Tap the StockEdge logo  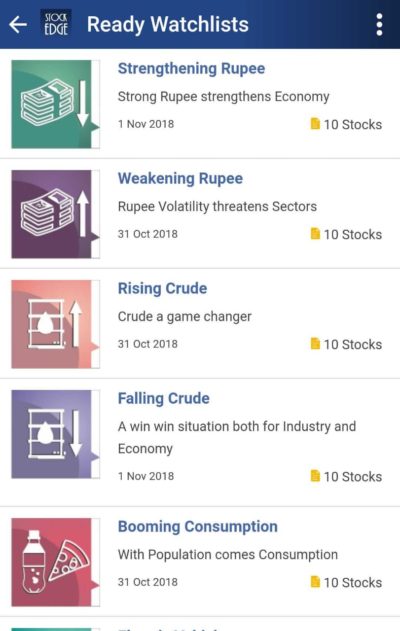click(x=56, y=24)
